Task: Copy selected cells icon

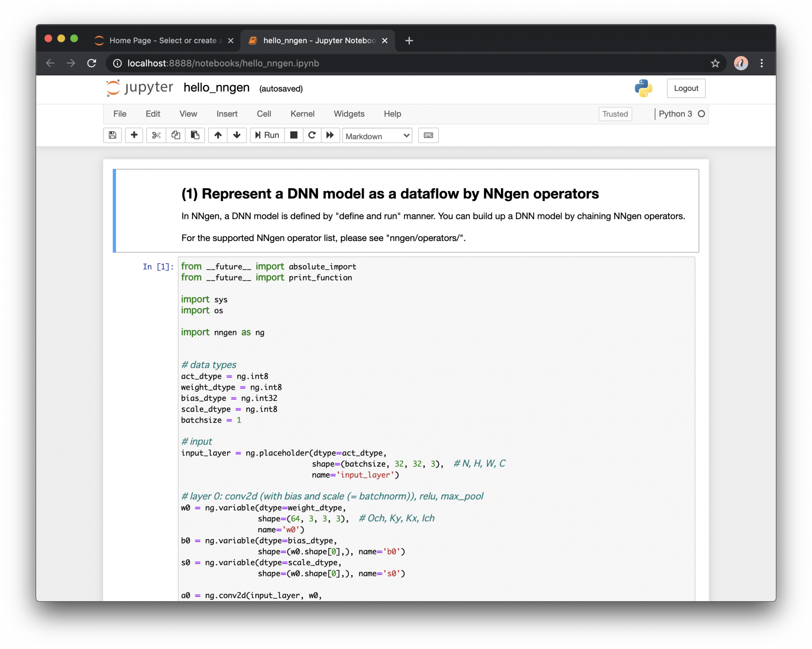Action: pos(176,135)
